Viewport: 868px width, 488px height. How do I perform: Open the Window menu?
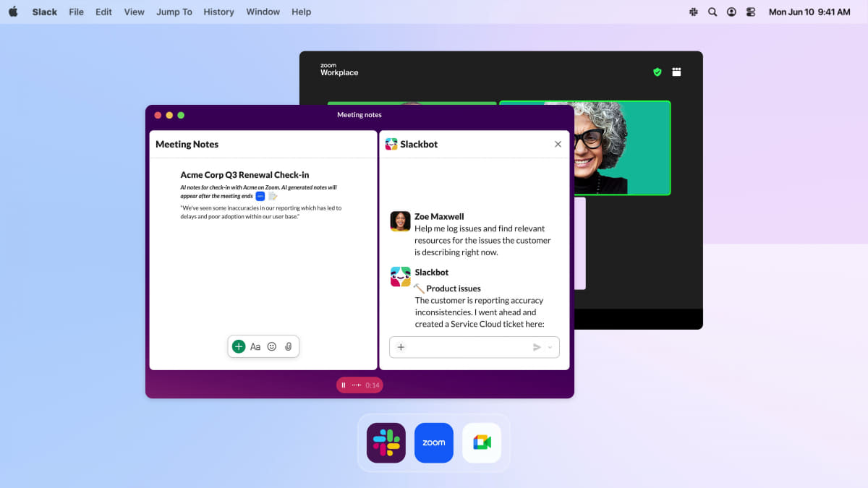pyautogui.click(x=263, y=12)
